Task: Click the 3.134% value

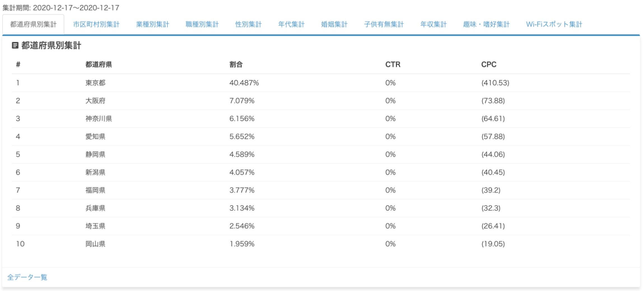Action: pyautogui.click(x=242, y=208)
